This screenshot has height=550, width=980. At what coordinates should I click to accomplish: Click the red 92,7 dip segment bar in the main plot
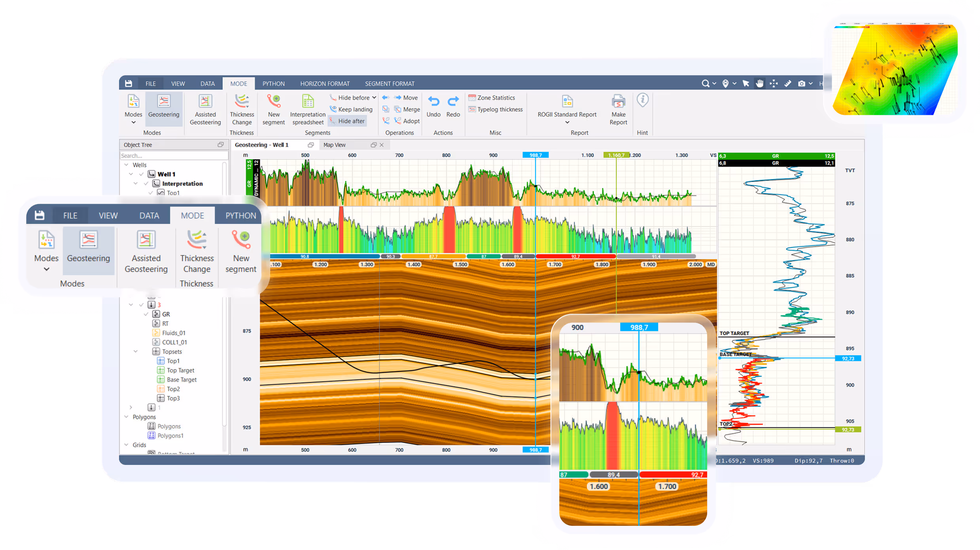coord(575,256)
